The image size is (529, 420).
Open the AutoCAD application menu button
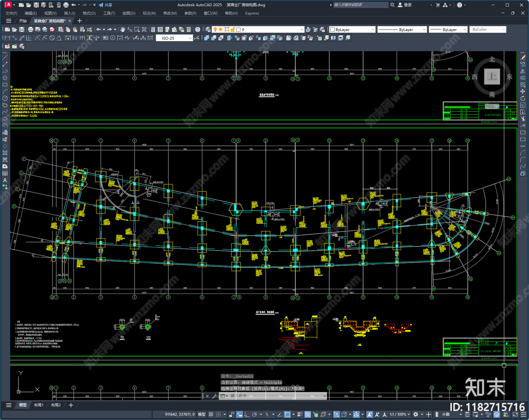[8, 5]
